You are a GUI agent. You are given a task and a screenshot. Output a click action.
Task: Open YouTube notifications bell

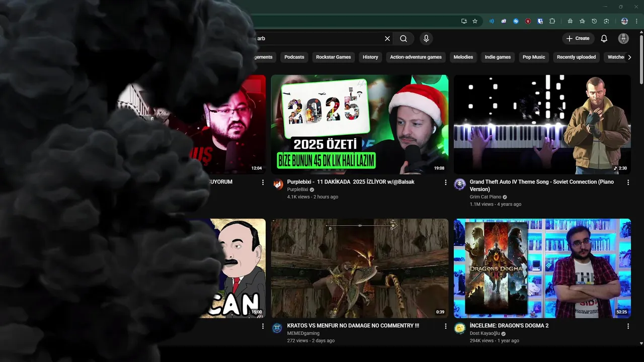coord(604,38)
